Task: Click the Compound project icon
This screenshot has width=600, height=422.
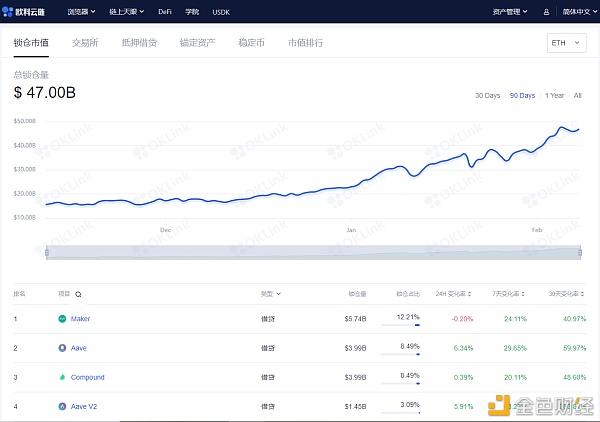Action: coord(62,377)
